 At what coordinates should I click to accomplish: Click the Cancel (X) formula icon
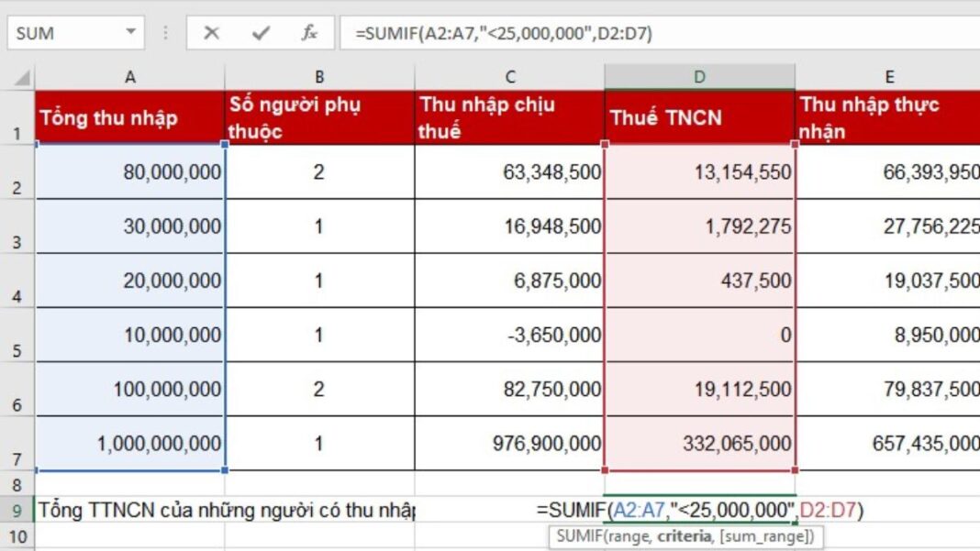click(x=212, y=34)
